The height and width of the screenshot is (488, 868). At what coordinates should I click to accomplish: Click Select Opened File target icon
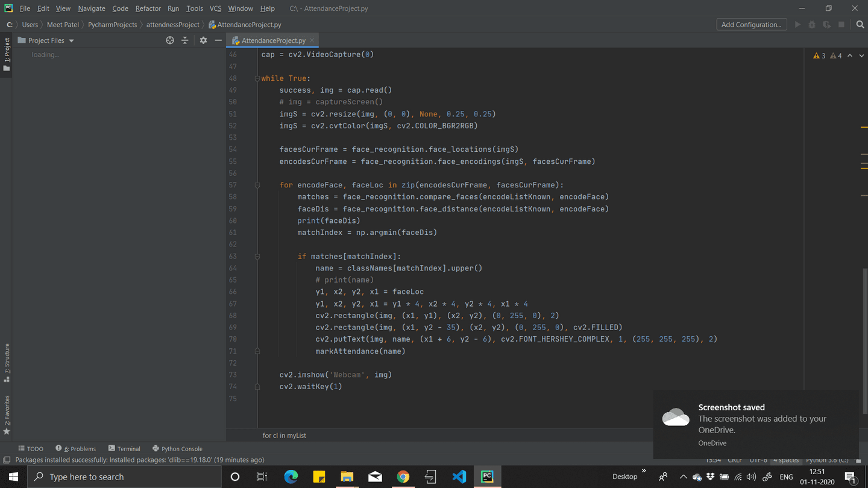170,40
